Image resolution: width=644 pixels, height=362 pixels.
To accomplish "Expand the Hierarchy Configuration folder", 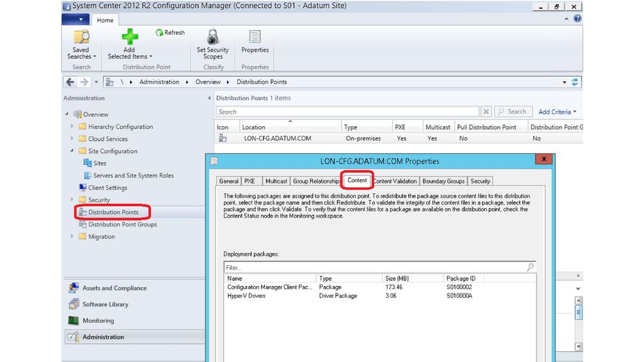I will point(72,126).
